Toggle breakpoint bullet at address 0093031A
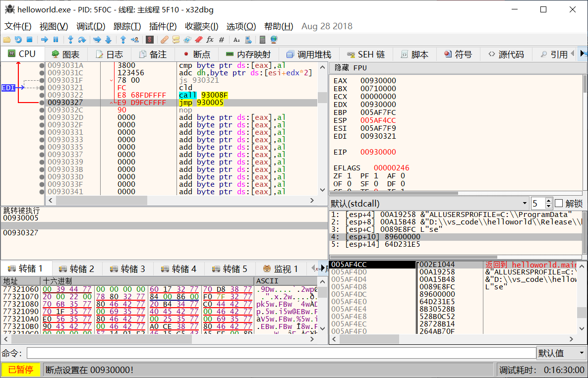Viewport: 588px width, 378px height. tap(42, 65)
